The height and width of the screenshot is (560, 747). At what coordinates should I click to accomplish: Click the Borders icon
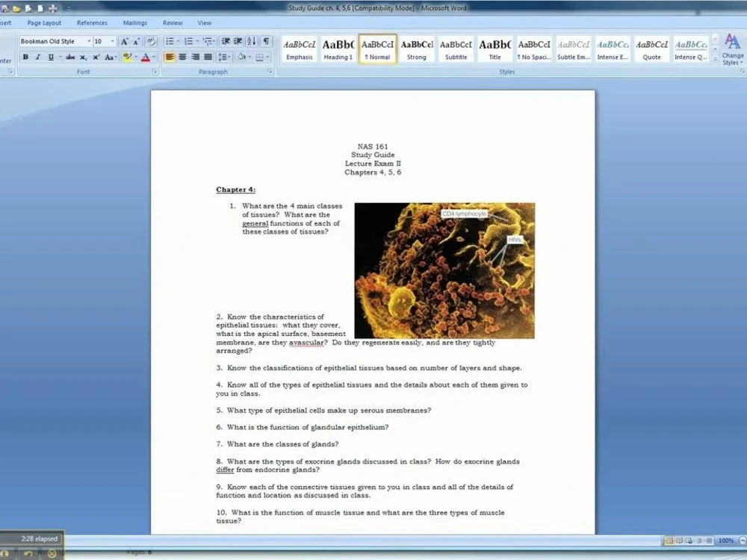click(259, 57)
